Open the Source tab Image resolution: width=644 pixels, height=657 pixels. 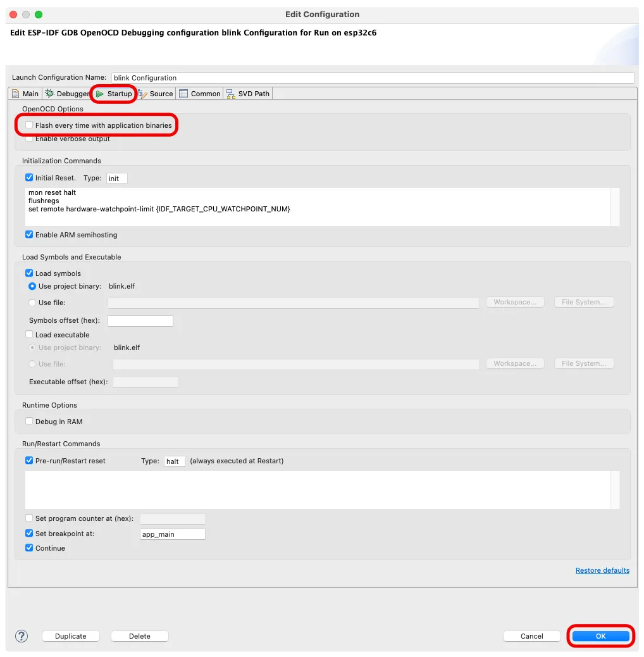click(156, 94)
